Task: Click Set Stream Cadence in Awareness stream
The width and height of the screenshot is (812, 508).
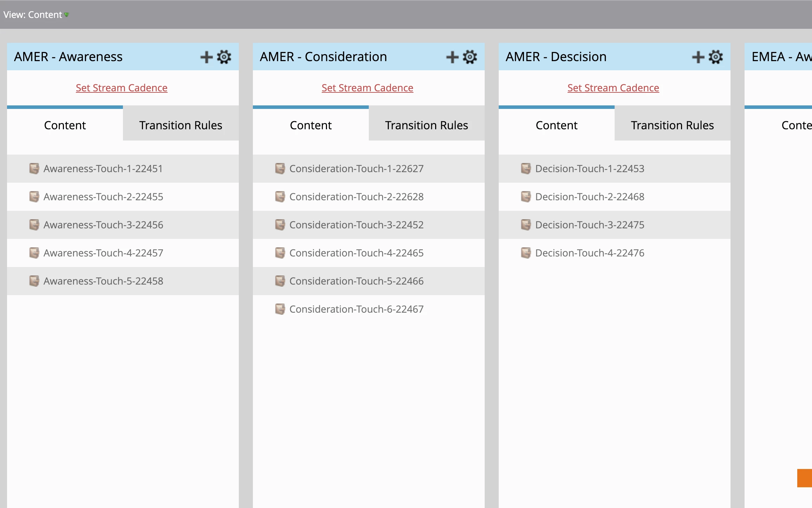Action: point(122,88)
